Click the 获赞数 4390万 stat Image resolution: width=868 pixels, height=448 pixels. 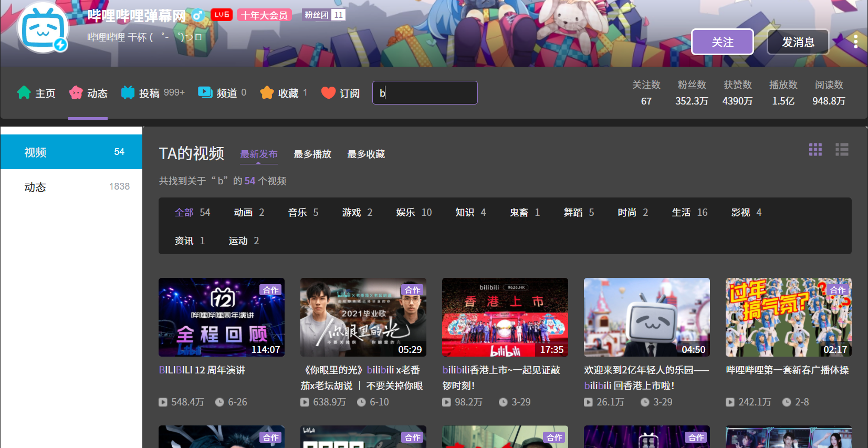tap(738, 92)
